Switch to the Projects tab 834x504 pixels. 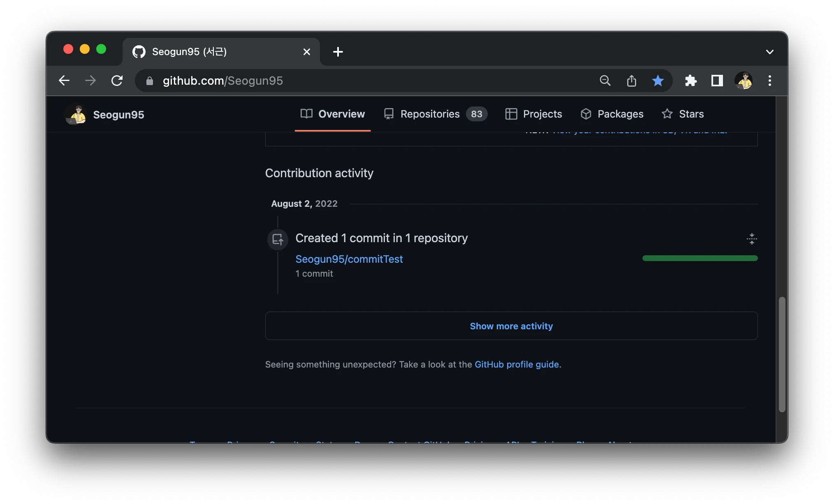click(533, 114)
